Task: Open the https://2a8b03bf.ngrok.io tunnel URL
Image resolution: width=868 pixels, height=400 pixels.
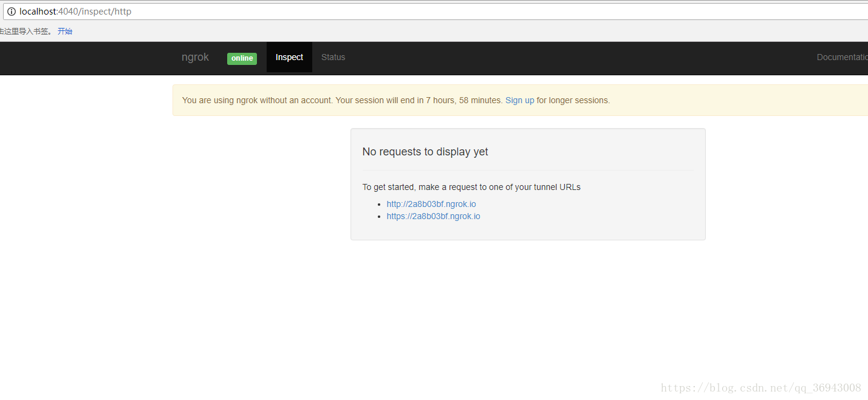Action: pyautogui.click(x=433, y=216)
